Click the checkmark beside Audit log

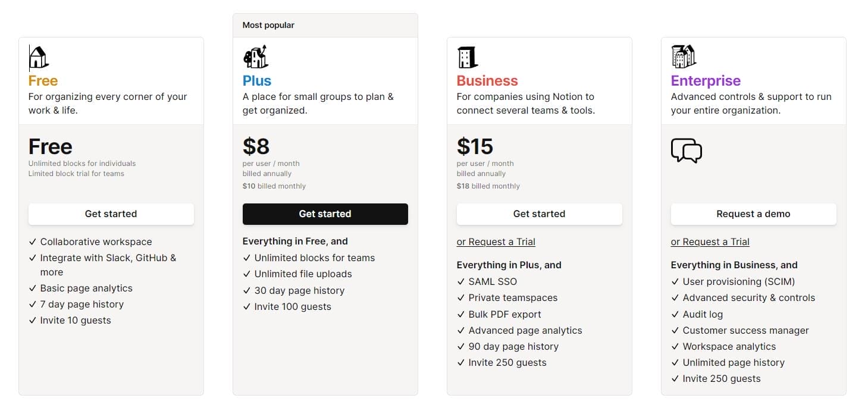point(674,314)
